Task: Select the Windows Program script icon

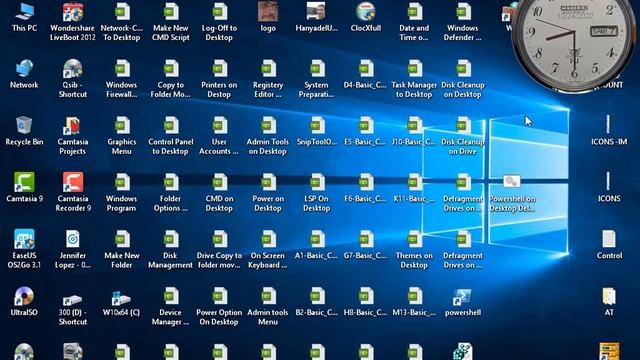Action: (121, 182)
